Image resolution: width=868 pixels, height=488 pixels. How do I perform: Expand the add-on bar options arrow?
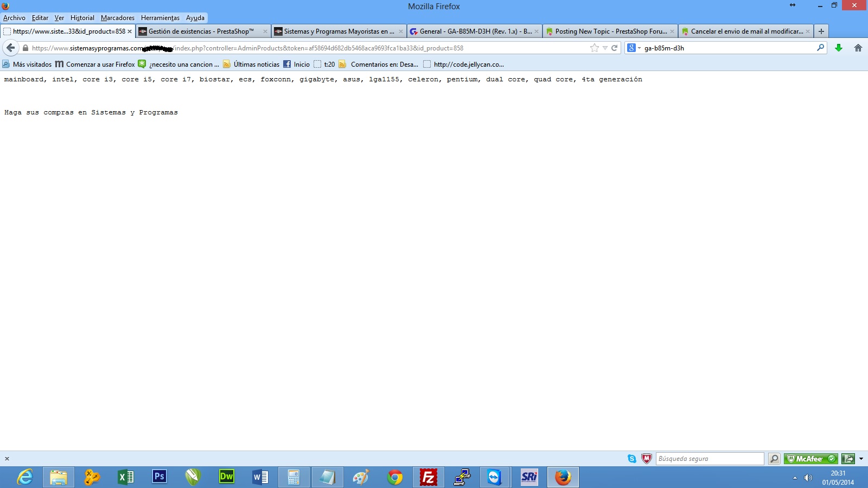(861, 459)
